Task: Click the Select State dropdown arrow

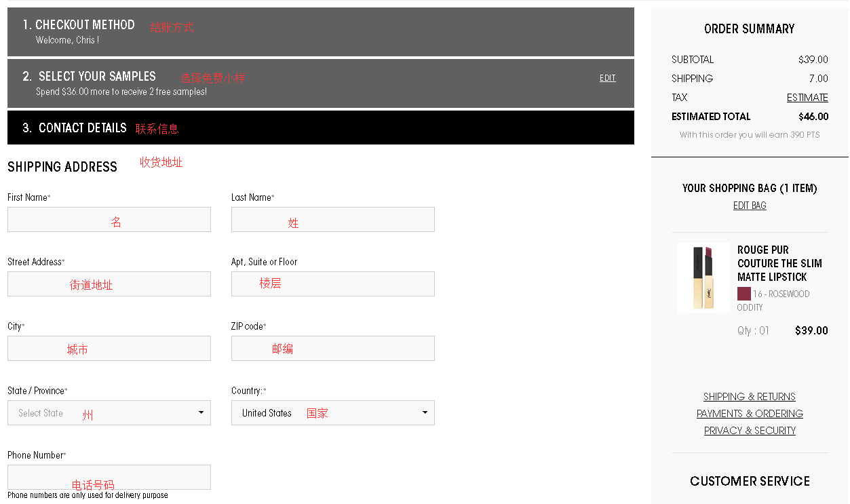Action: [x=201, y=412]
